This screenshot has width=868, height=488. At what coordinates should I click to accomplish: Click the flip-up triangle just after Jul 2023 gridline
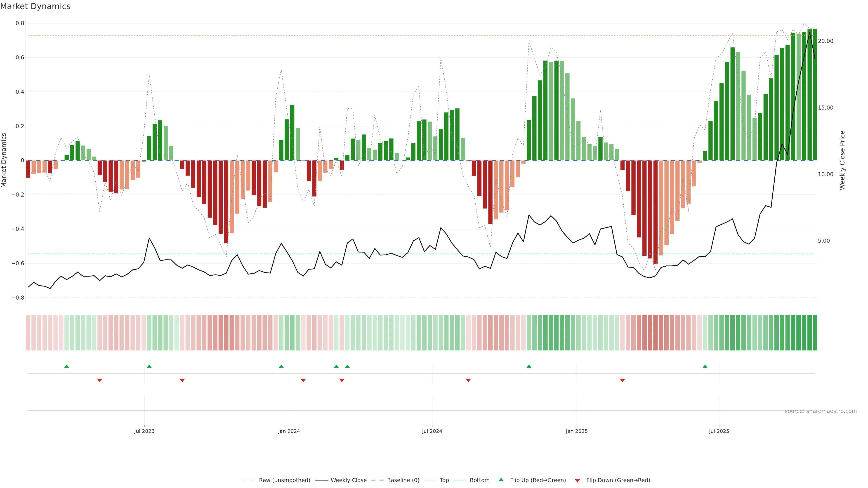[x=149, y=366]
